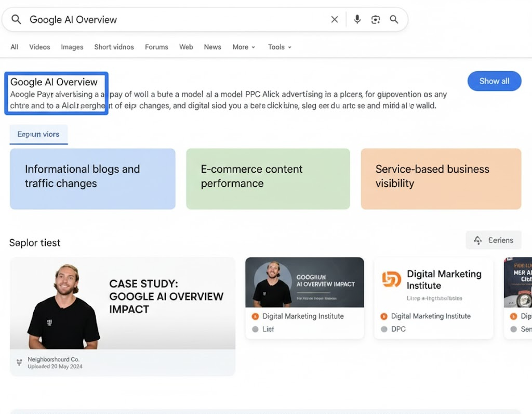Expand the More dropdown menu
The height and width of the screenshot is (414, 532).
(244, 47)
